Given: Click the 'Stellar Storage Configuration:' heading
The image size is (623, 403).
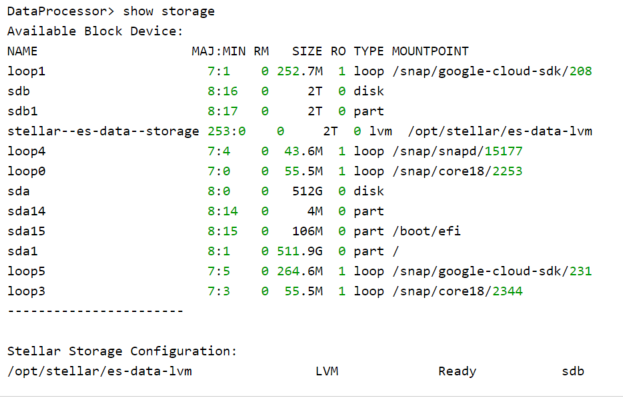Looking at the screenshot, I should pos(121,351).
